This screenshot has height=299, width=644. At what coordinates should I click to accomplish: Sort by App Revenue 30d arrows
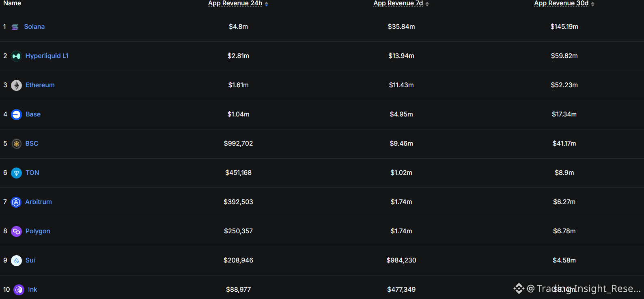(x=593, y=4)
